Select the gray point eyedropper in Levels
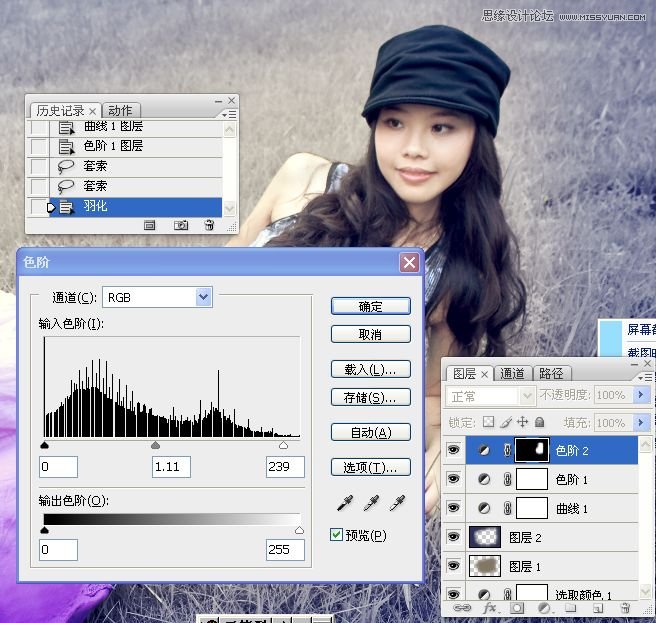The image size is (656, 623). click(371, 503)
